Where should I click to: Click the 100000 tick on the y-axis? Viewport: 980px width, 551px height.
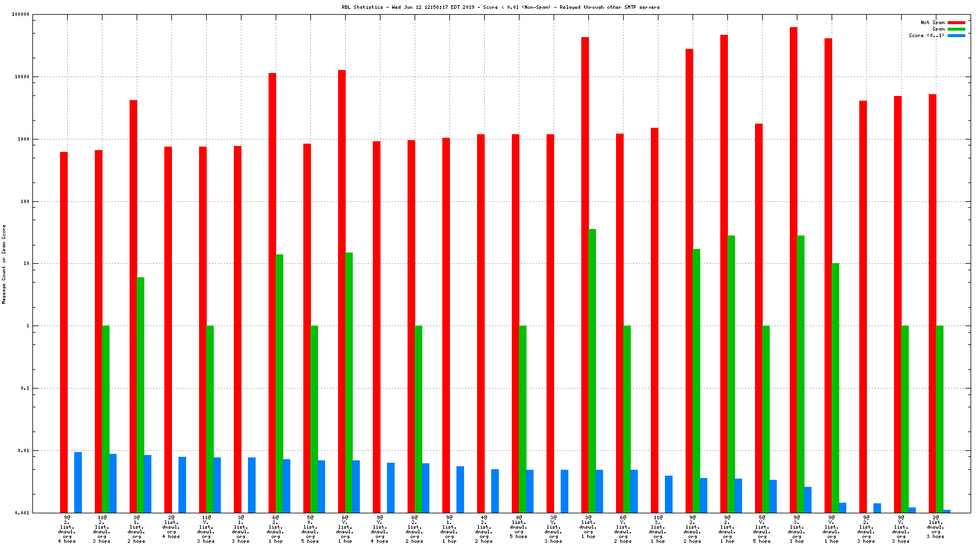(21, 15)
